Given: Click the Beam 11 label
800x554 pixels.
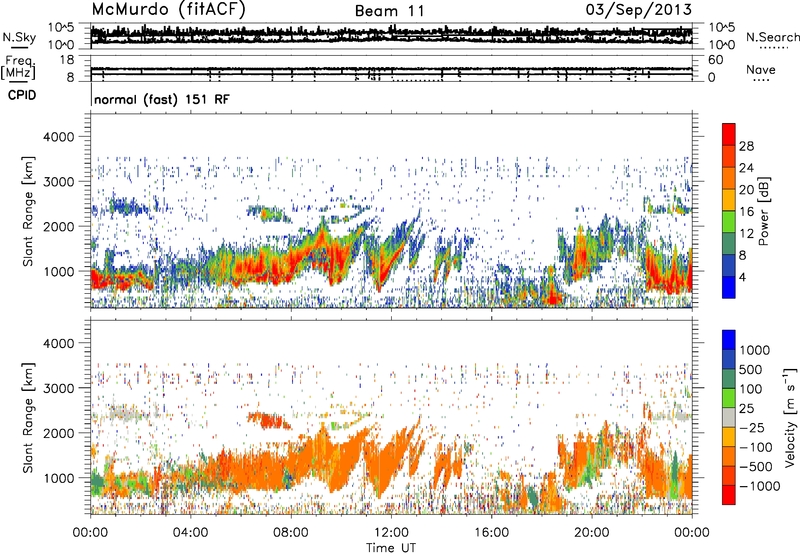Looking at the screenshot, I should (x=390, y=11).
